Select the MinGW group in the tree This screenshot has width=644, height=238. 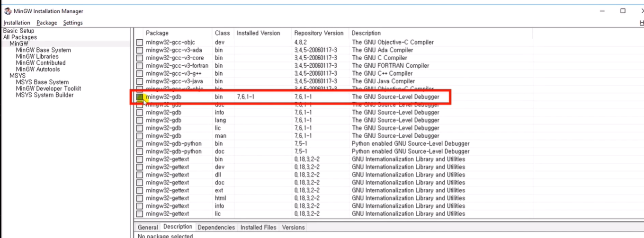coord(19,44)
